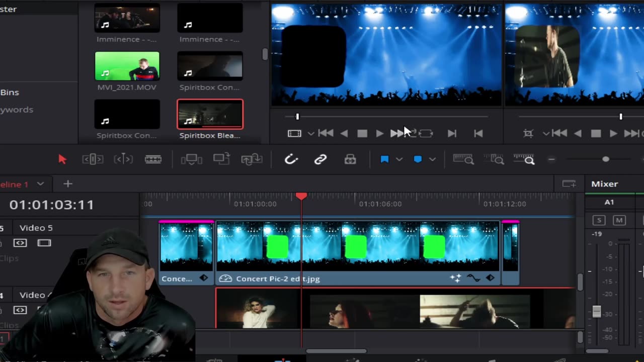Click the source viewer scrubber handle
The width and height of the screenshot is (644, 362).
(297, 117)
